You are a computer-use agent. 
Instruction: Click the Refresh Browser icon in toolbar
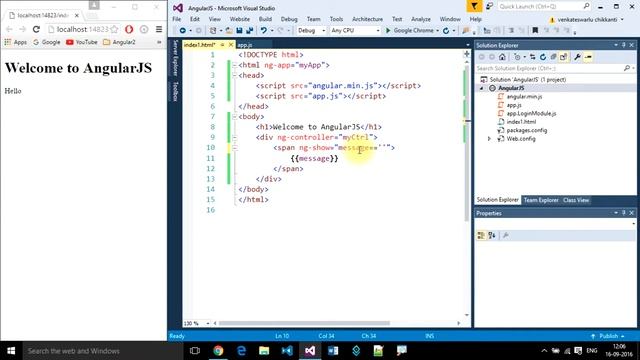click(446, 31)
